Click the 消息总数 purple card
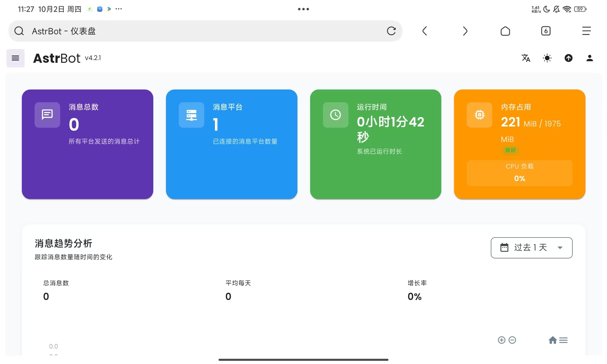The height and width of the screenshot is (364, 607). (x=87, y=144)
